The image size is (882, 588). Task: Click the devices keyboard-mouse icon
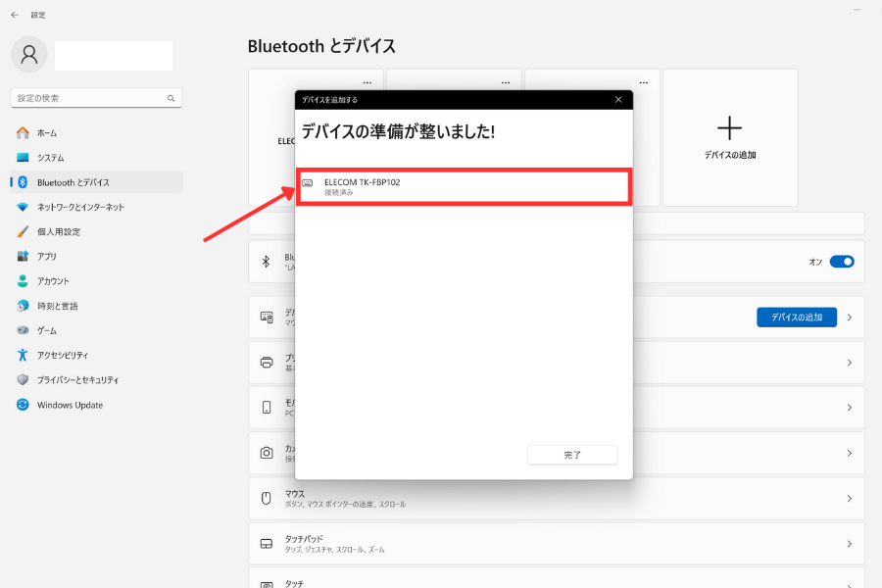(267, 318)
